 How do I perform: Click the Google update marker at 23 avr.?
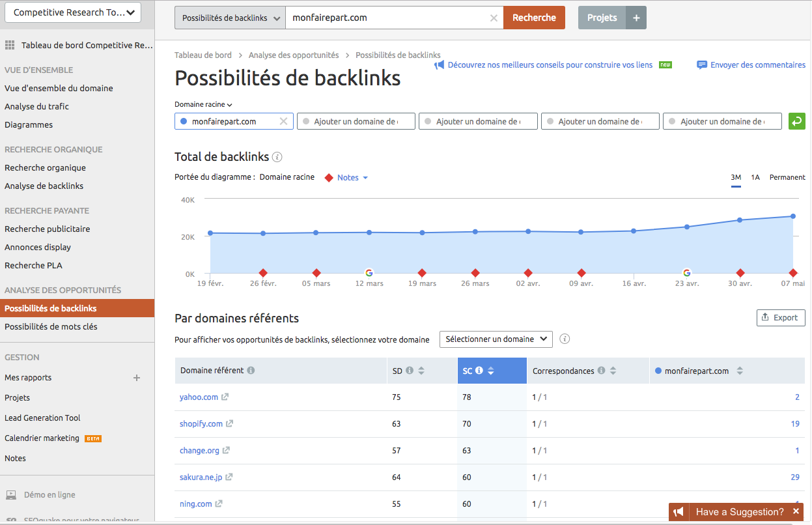[x=687, y=273]
